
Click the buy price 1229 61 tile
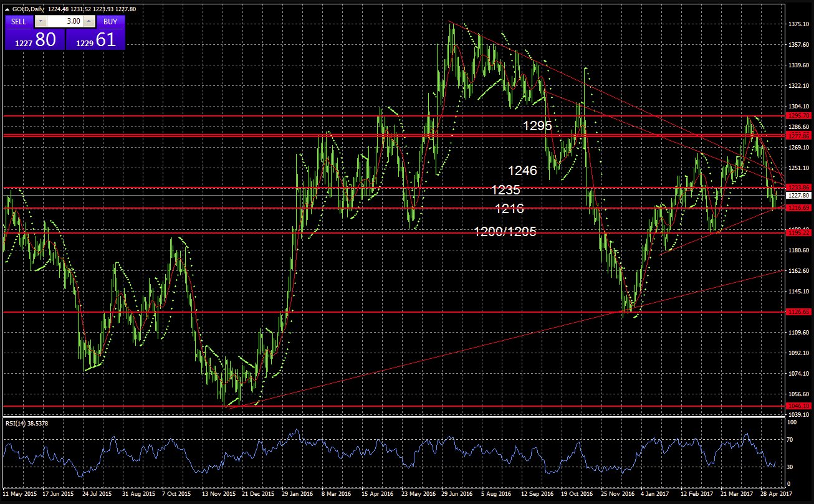pyautogui.click(x=95, y=40)
